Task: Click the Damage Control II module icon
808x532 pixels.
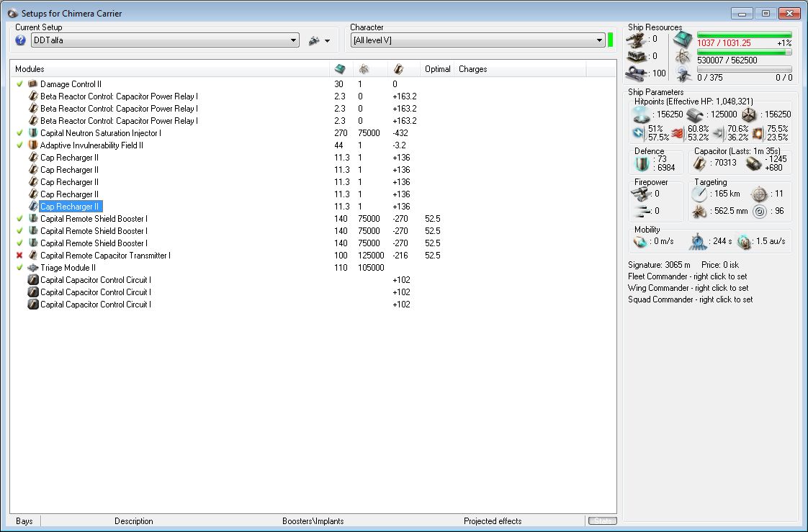Action: pos(33,84)
